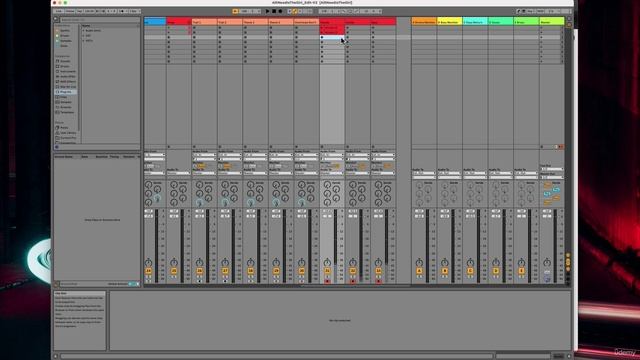Toggle track 28 activator button
Image resolution: width=640 pixels, height=360 pixels.
251,271
